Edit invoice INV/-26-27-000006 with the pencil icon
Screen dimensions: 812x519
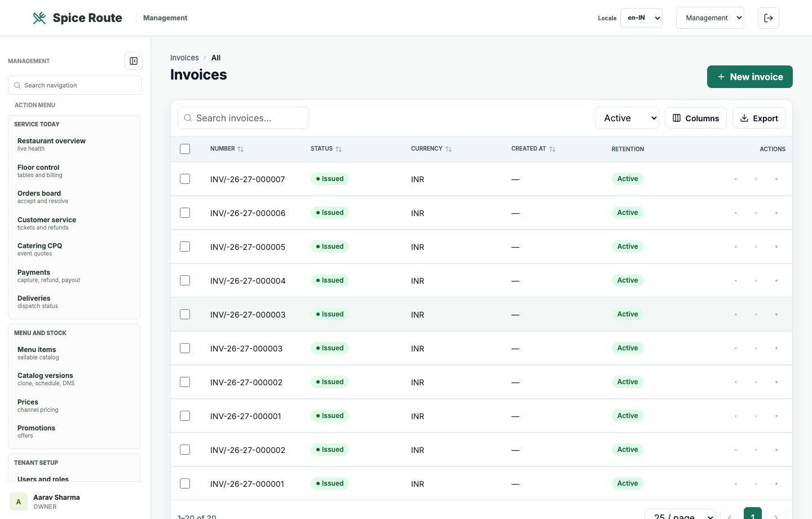pos(756,213)
